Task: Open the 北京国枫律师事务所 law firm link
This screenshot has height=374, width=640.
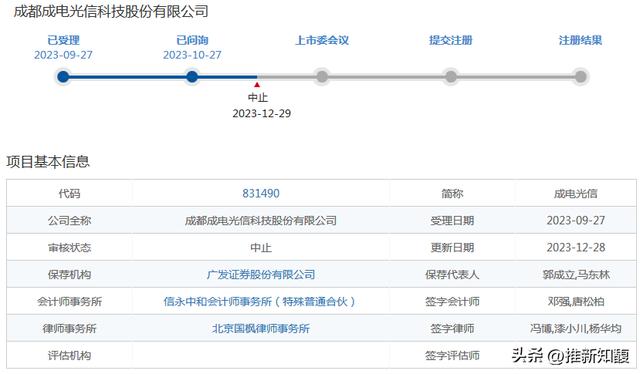Action: pos(261,328)
